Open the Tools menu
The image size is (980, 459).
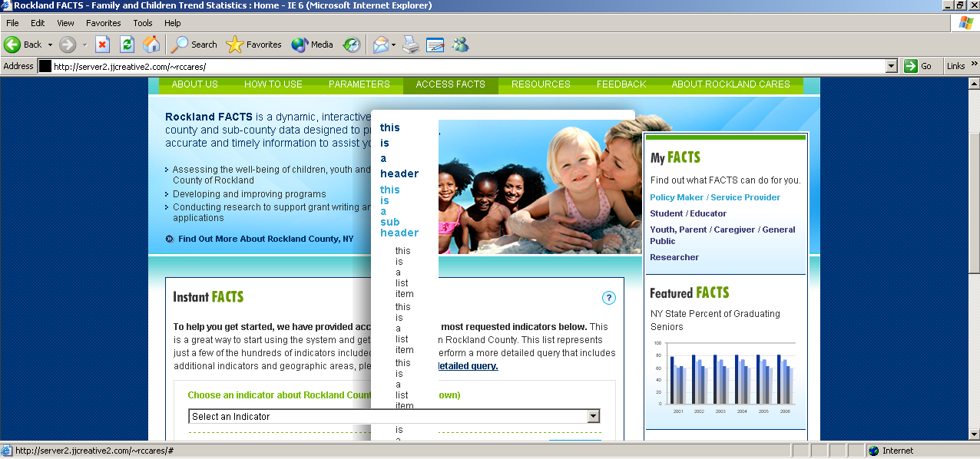click(143, 23)
